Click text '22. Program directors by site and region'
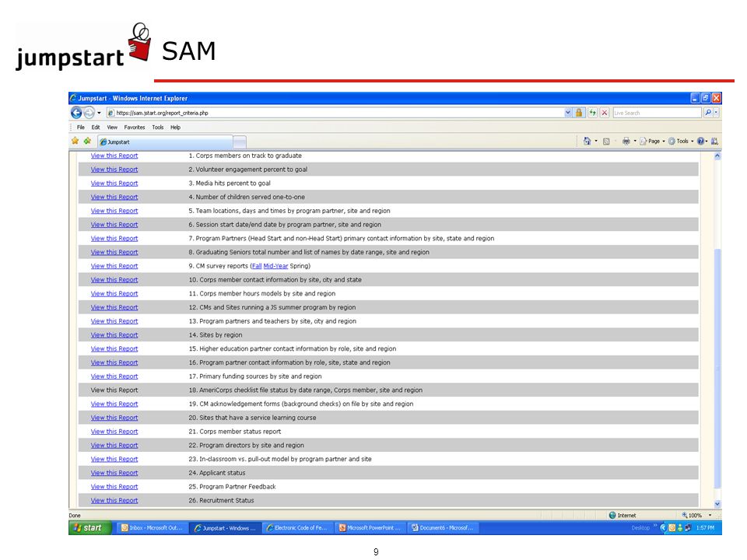The height and width of the screenshot is (560, 747). pyautogui.click(x=246, y=446)
